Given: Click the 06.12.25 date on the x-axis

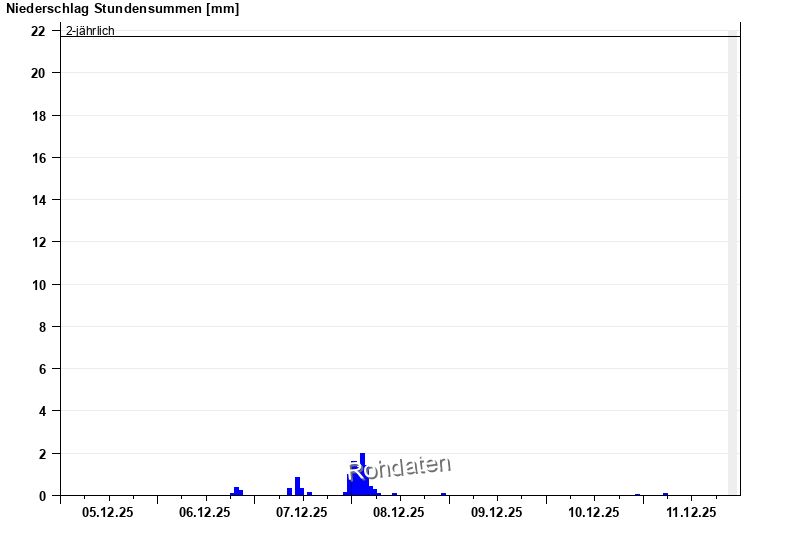Looking at the screenshot, I should tap(205, 513).
